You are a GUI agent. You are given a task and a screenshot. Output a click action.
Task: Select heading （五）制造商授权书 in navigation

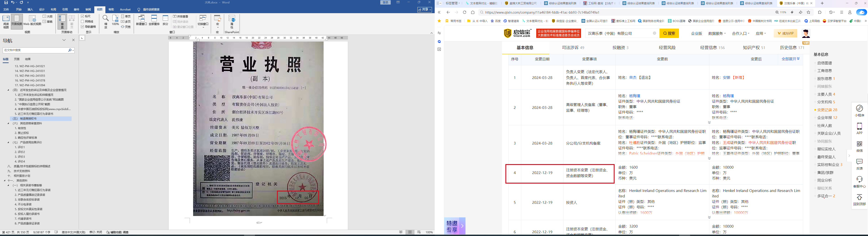[41, 119]
